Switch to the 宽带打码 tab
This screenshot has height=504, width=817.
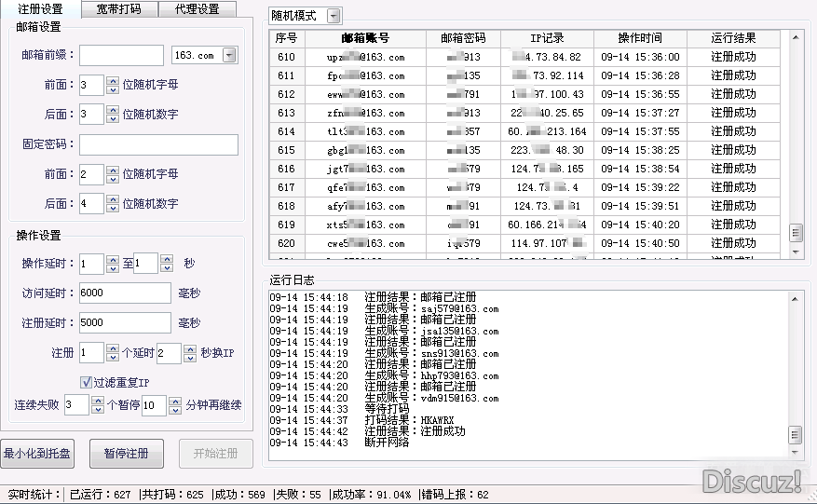tap(119, 9)
